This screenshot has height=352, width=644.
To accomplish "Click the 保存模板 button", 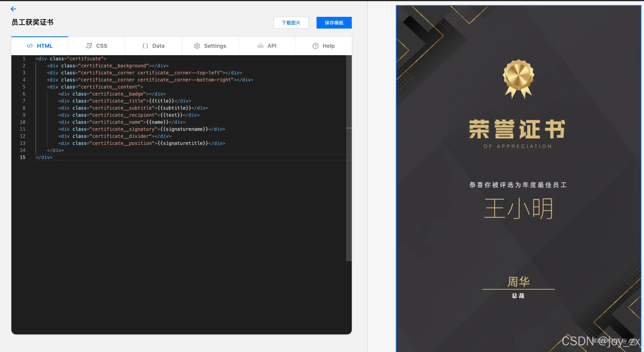I will 334,23.
